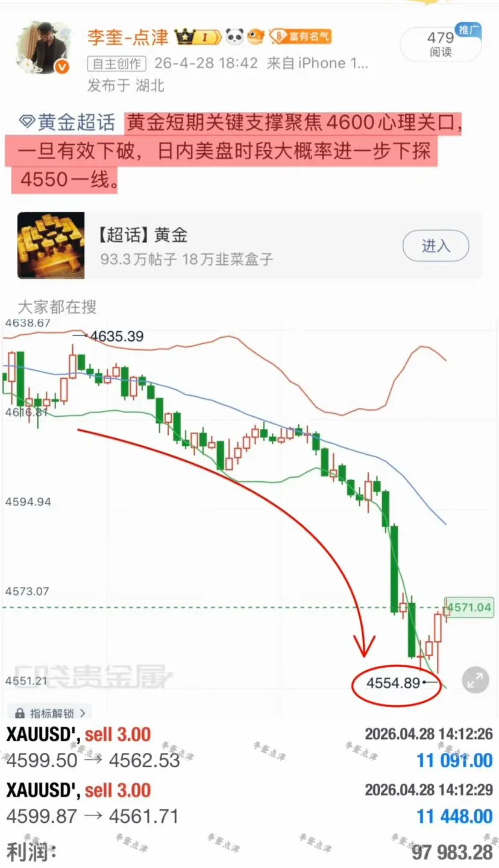The width and height of the screenshot is (499, 868).
Task: Select the first XAUUSD sell 3.00 trade row
Action: tap(249, 748)
